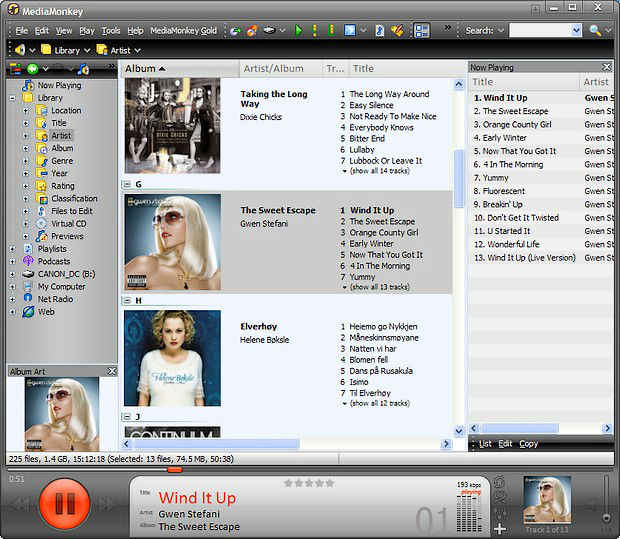The height and width of the screenshot is (539, 620).
Task: Select the Genre node in tree
Action: (x=62, y=161)
